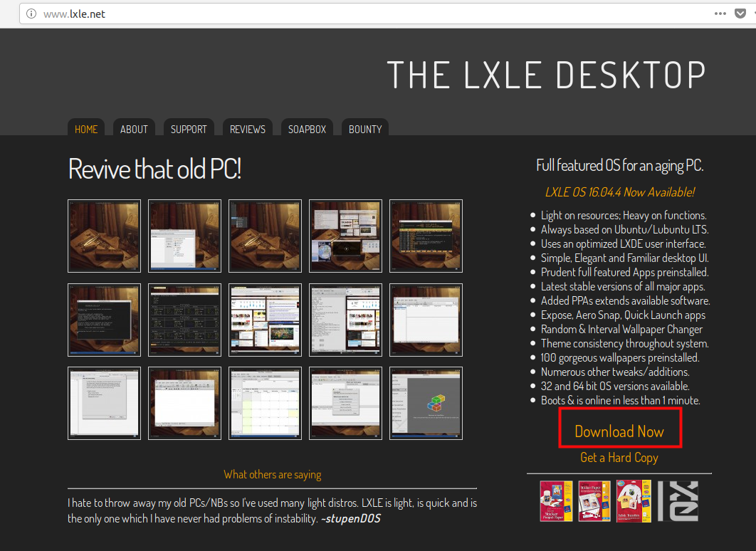Click the site information icon in address bar

click(x=31, y=14)
